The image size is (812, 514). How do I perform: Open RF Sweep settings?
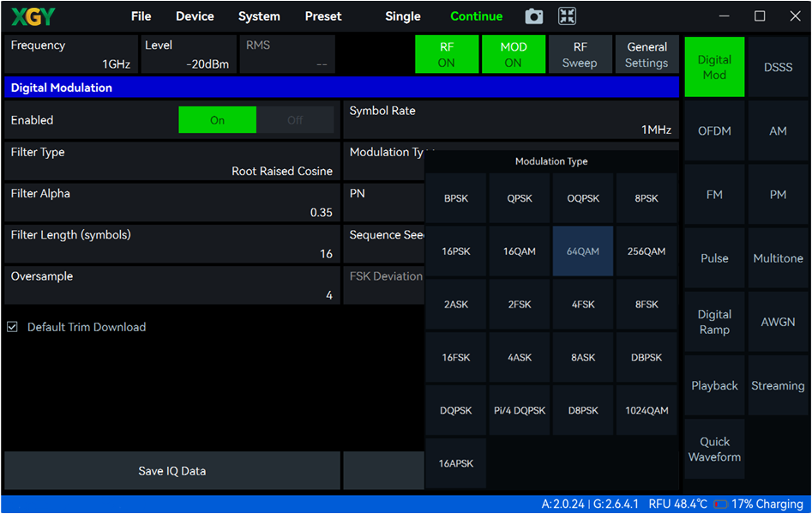[x=580, y=54]
